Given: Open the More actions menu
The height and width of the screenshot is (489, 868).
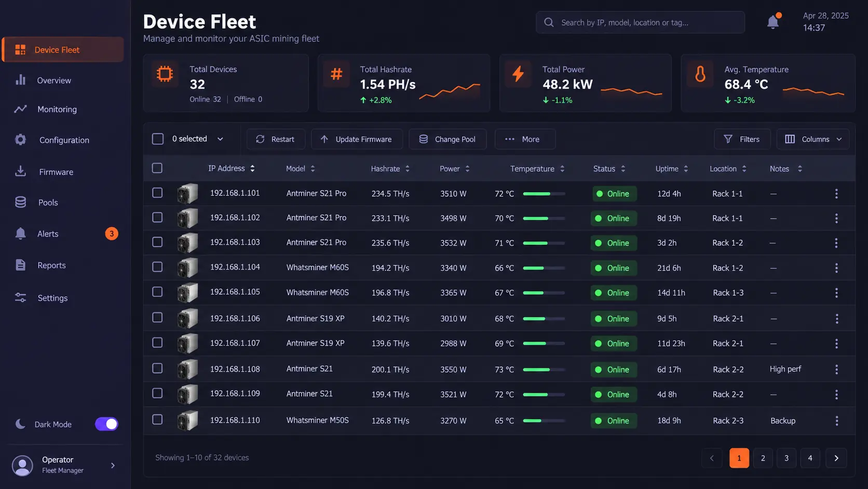Looking at the screenshot, I should pos(525,139).
